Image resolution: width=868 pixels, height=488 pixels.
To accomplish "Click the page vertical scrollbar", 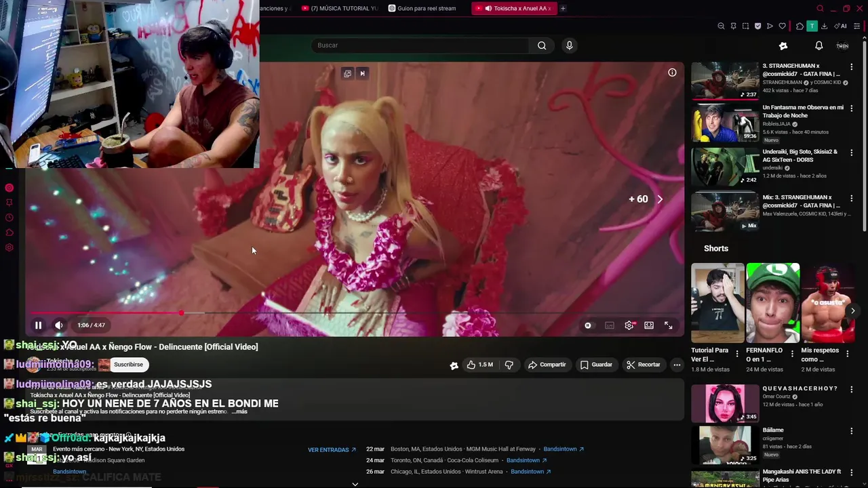I will pos(865,136).
